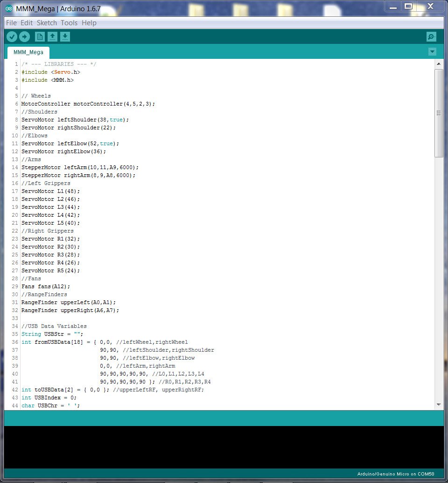The height and width of the screenshot is (483, 448).
Task: Open the Serial Monitor magnifier icon
Action: pyautogui.click(x=431, y=36)
